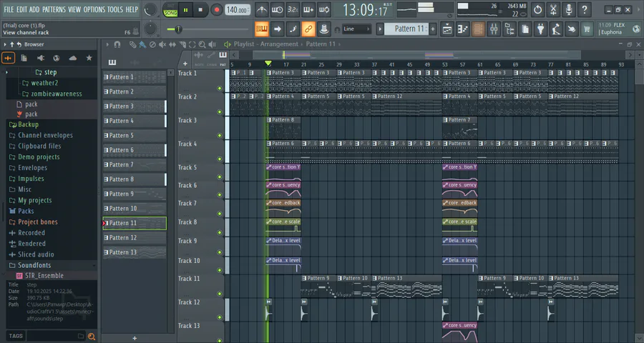Select the playlist Slice tool

tap(182, 44)
